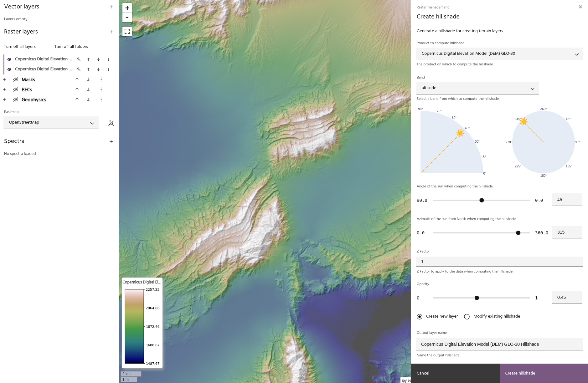The height and width of the screenshot is (383, 588).
Task: Show the hidden Masks folder
Action: pos(16,80)
